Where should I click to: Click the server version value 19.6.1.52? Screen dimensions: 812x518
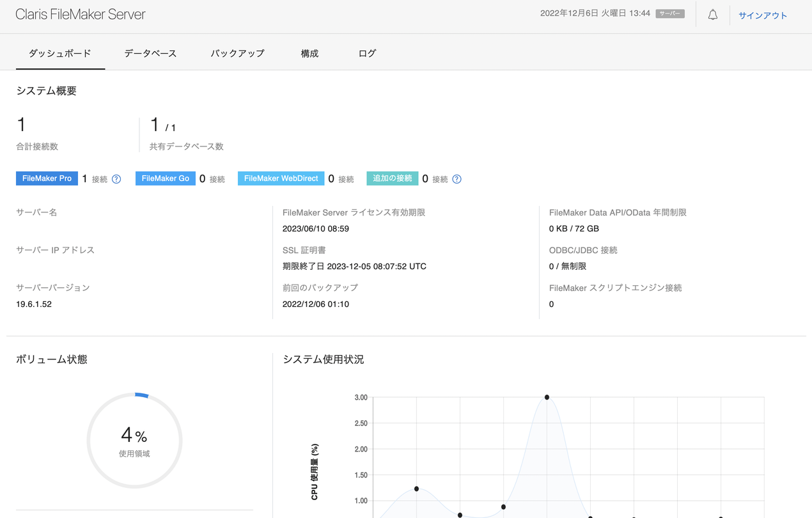34,304
